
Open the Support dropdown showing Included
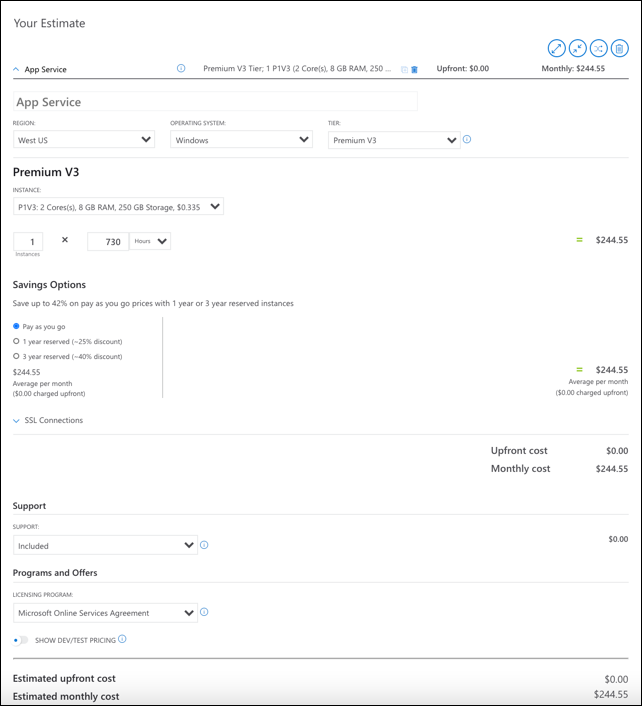point(105,545)
